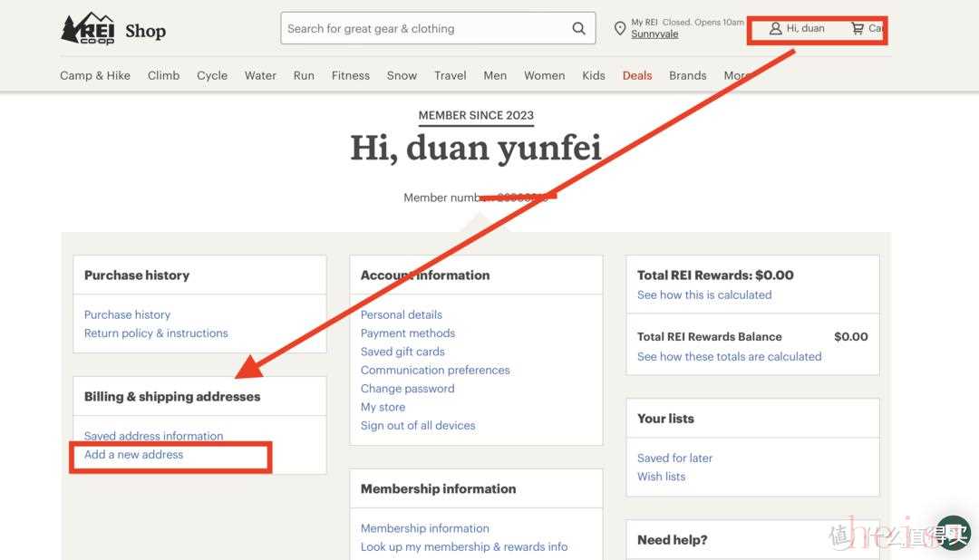The width and height of the screenshot is (979, 560).
Task: Open the Sunnyvale store link
Action: pyautogui.click(x=654, y=34)
